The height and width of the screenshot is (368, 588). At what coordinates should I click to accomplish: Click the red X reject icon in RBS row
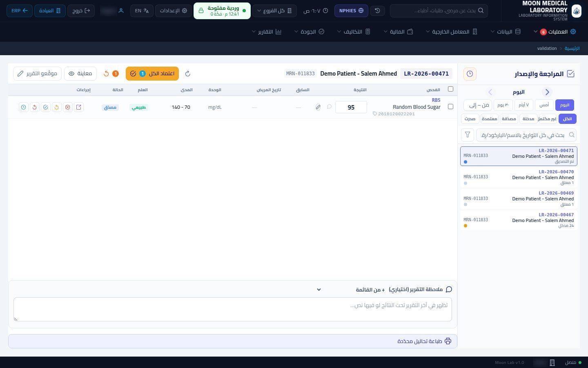(68, 107)
